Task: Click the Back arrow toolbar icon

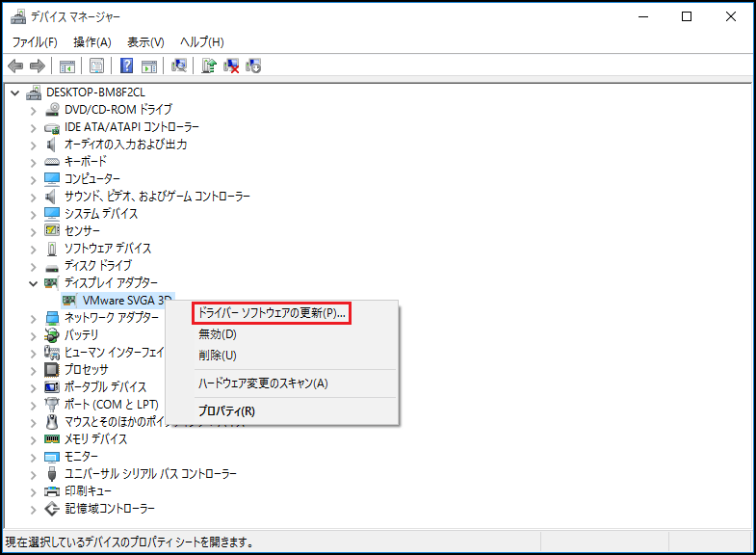Action: pos(15,66)
